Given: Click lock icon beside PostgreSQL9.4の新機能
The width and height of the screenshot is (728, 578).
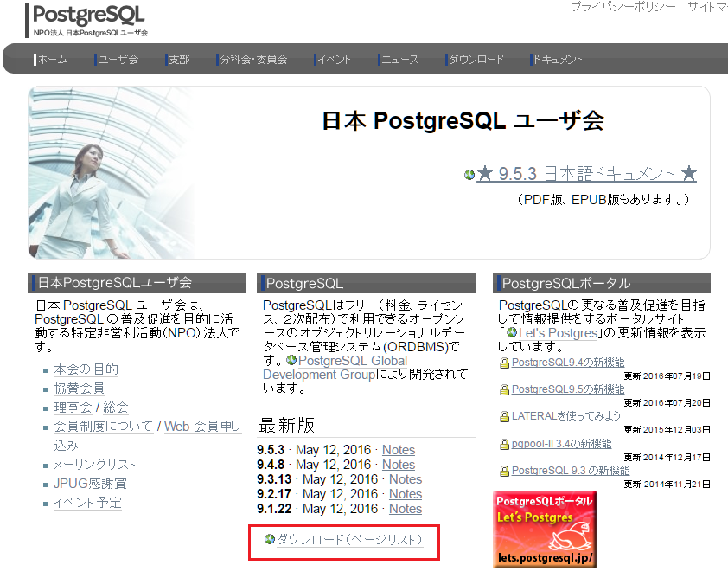Looking at the screenshot, I should [x=504, y=363].
